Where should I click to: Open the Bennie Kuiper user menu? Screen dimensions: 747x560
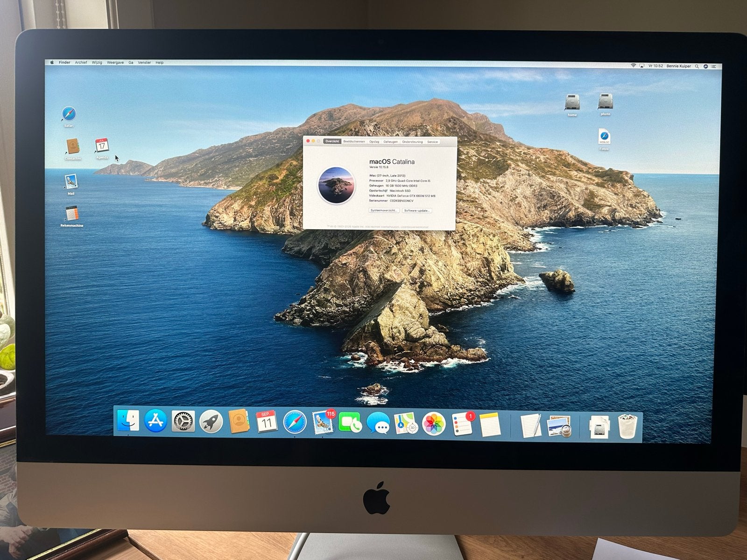[679, 66]
